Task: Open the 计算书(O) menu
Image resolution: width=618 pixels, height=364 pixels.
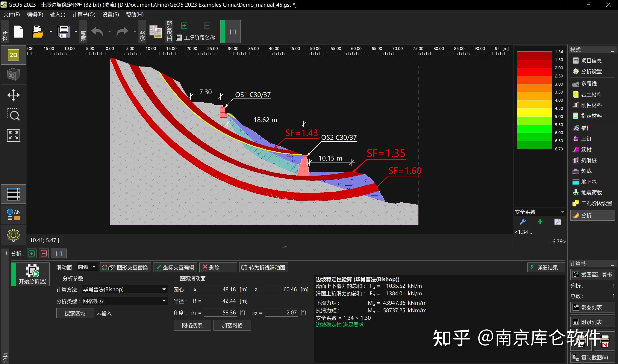Action: click(83, 14)
